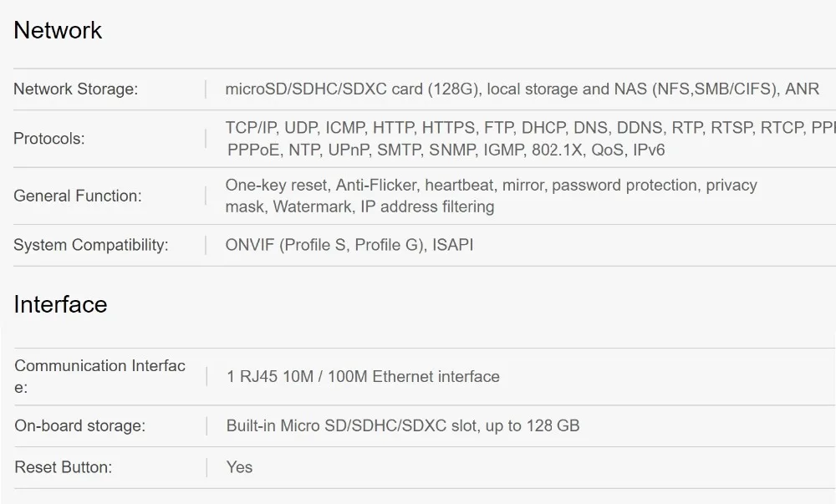Click the Protocols row label
This screenshot has width=836, height=504.
click(48, 139)
